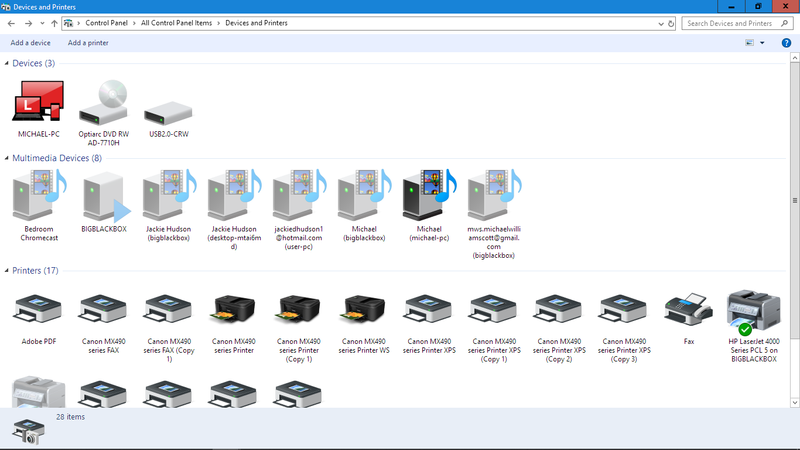Select HP LaserJet 4000 Series PCL 5 printer
The height and width of the screenshot is (450, 800).
[754, 311]
